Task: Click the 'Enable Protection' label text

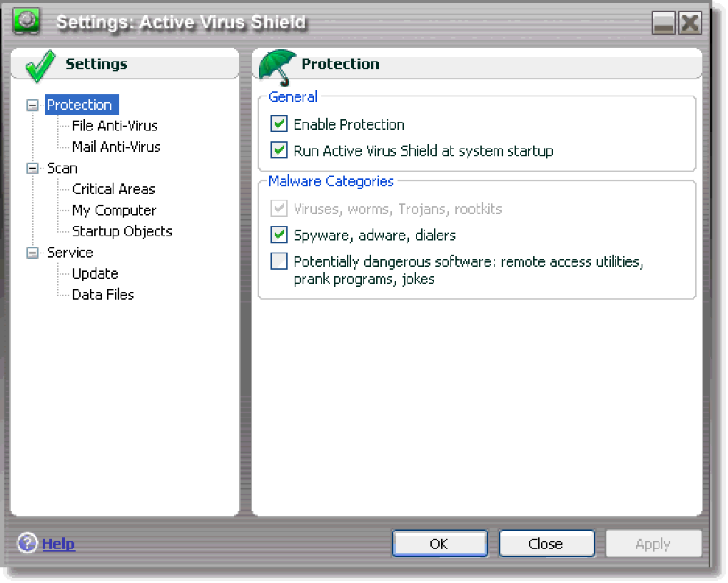Action: tap(349, 124)
